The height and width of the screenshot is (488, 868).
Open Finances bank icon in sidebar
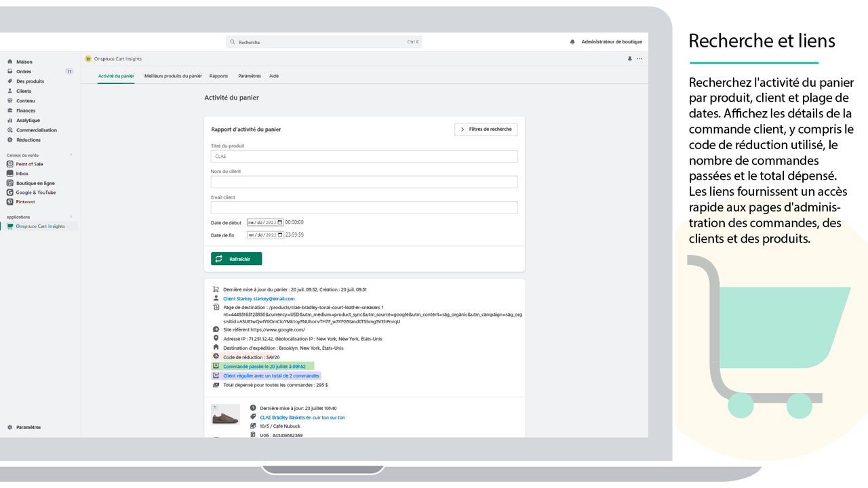pos(10,110)
